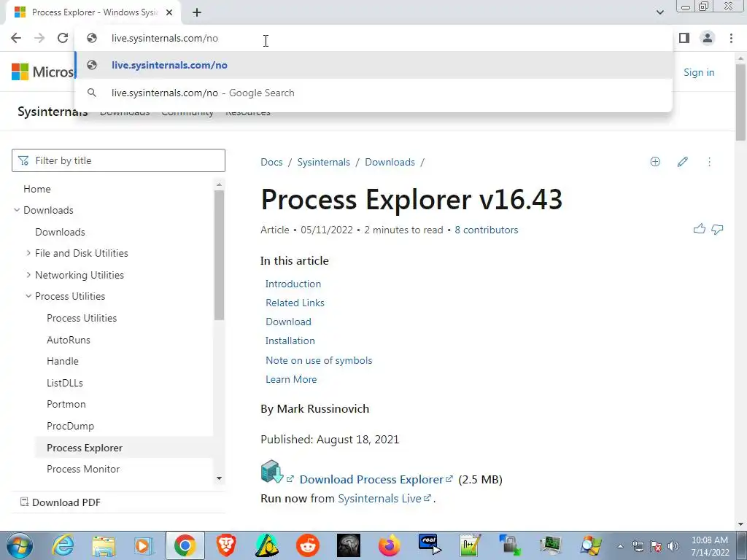Select the live.sysinternals.com/no URL suggestion
Screen dimensions: 747x560
click(x=373, y=65)
